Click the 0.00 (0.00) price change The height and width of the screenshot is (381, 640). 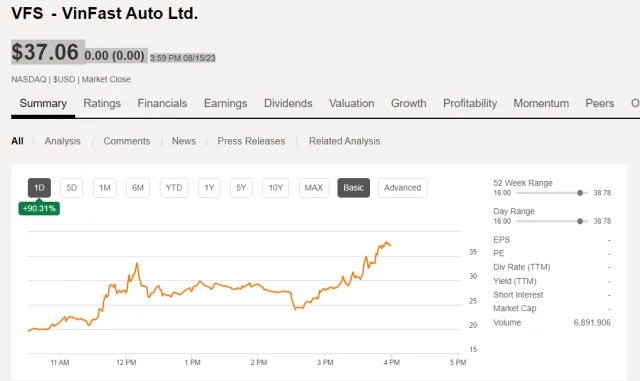(115, 56)
